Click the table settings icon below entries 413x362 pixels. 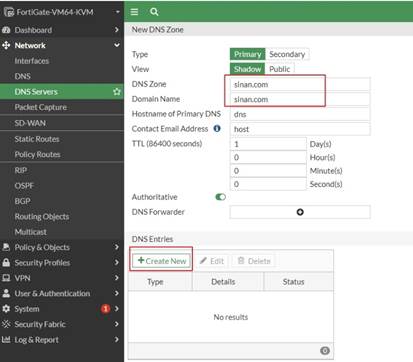pos(325,350)
